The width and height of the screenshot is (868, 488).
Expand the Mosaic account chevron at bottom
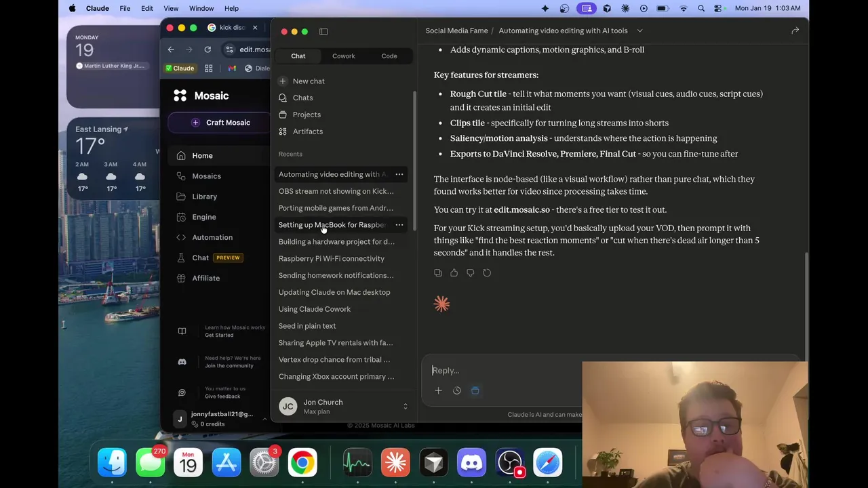[264, 419]
